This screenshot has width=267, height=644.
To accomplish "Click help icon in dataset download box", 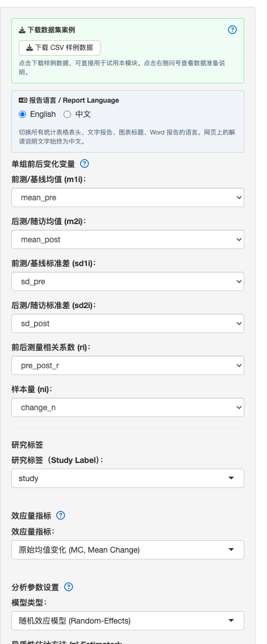I will click(232, 30).
